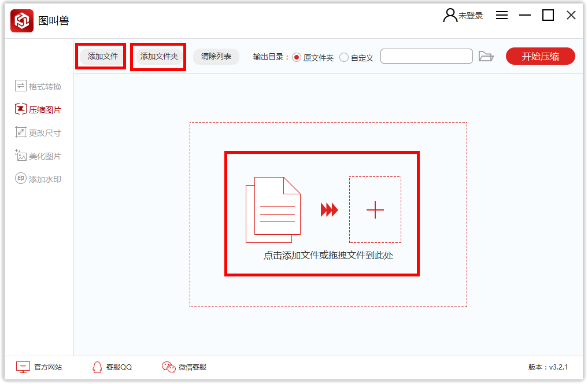Open the 更改尺寸 resize tool
This screenshot has width=588, height=384.
click(x=36, y=132)
